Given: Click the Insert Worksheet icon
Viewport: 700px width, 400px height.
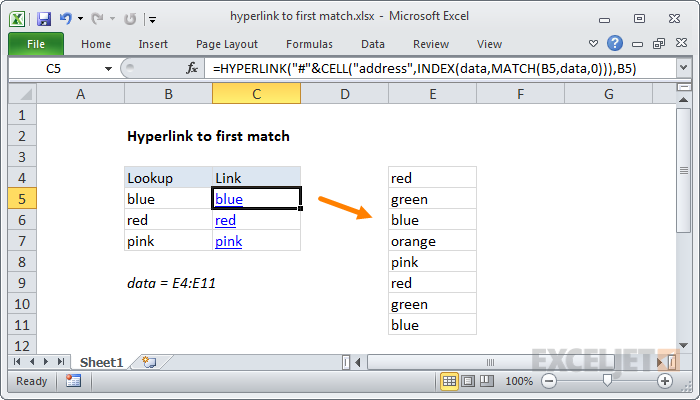Looking at the screenshot, I should (149, 362).
